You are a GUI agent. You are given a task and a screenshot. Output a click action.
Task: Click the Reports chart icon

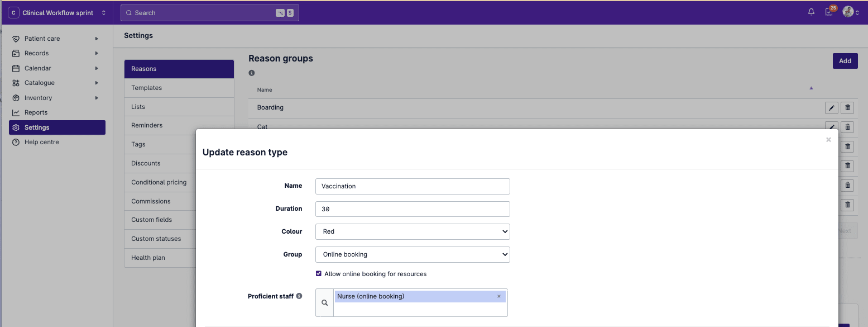coord(16,112)
